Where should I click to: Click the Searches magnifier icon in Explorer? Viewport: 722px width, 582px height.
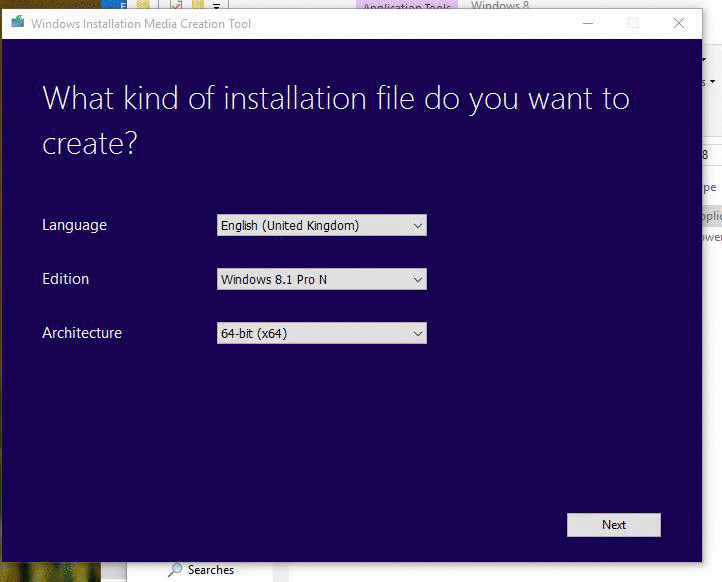[175, 570]
